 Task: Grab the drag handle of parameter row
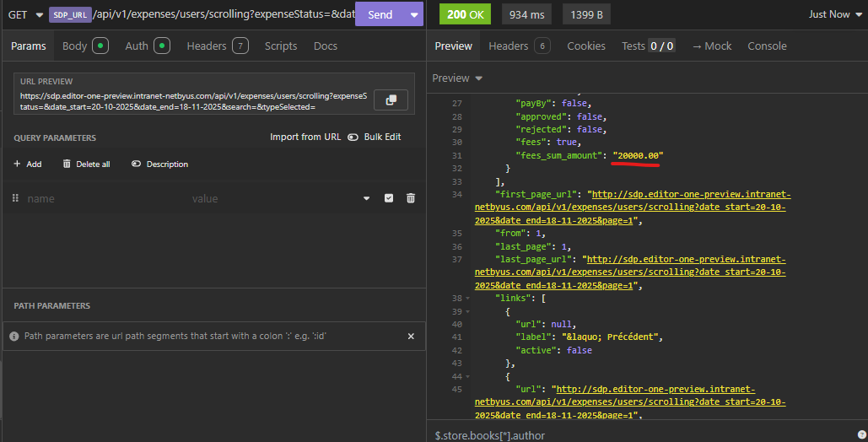point(15,198)
